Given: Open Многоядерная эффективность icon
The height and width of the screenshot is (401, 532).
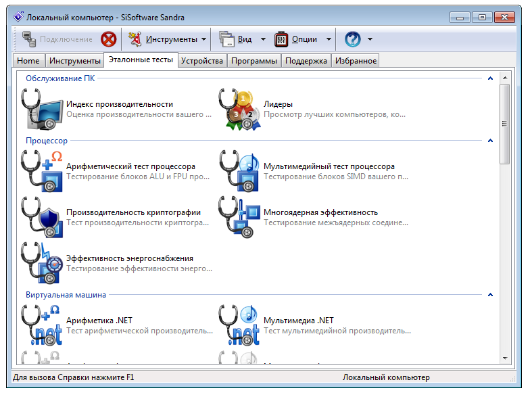Looking at the screenshot, I should click(239, 217).
